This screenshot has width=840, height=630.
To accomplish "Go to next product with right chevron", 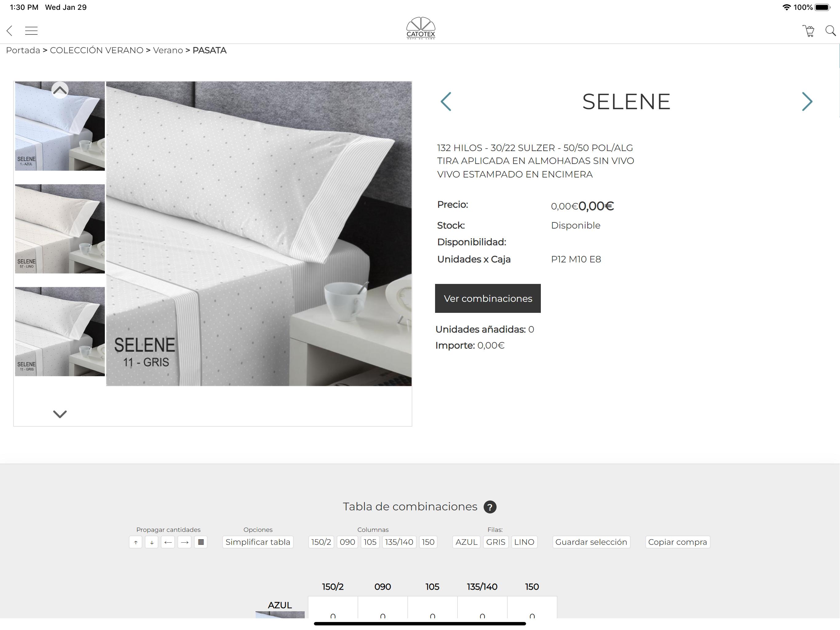I will point(807,102).
